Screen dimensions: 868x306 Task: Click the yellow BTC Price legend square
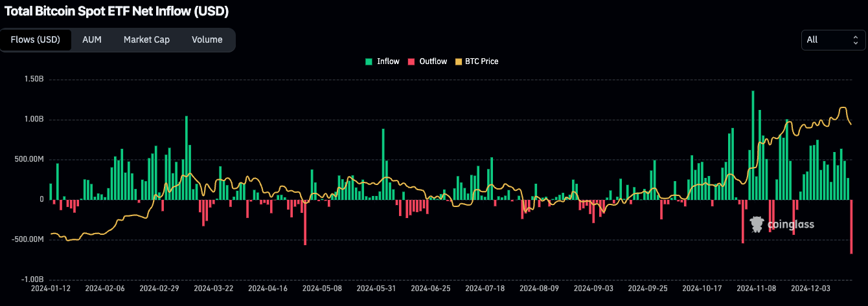pos(460,61)
